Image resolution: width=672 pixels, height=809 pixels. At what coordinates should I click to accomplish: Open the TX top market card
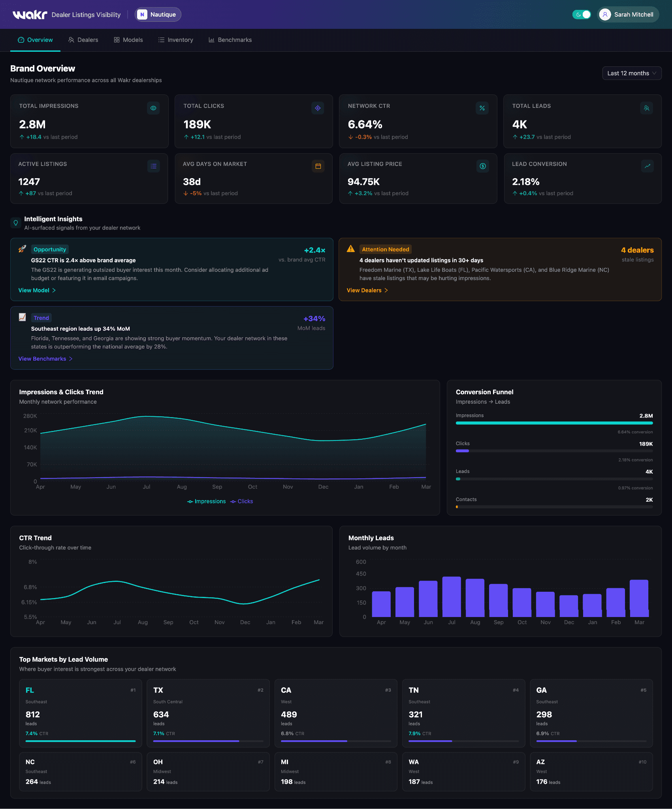click(208, 713)
